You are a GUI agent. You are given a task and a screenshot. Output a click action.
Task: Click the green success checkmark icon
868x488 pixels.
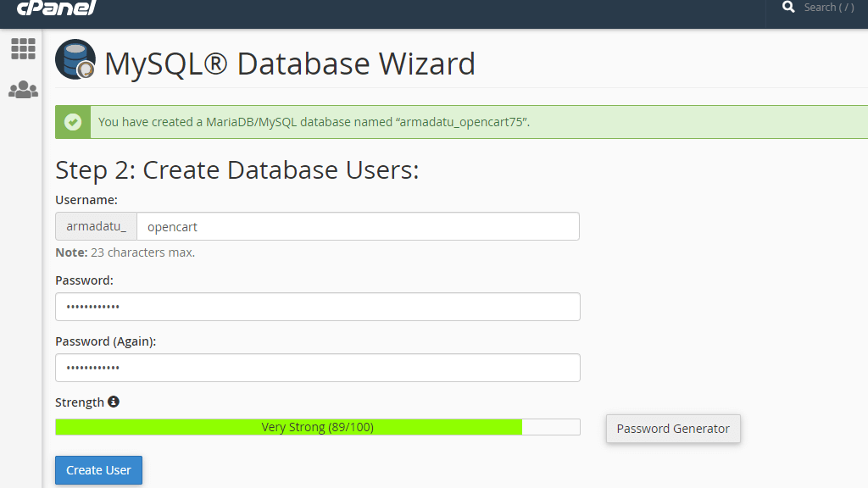coord(72,121)
